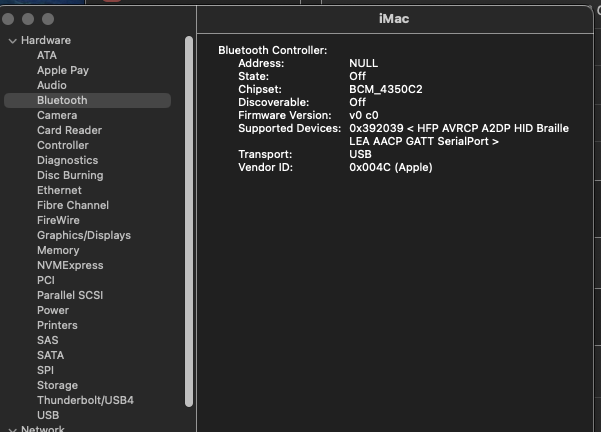
Task: Open Graphics/Displays information
Action: click(x=84, y=235)
